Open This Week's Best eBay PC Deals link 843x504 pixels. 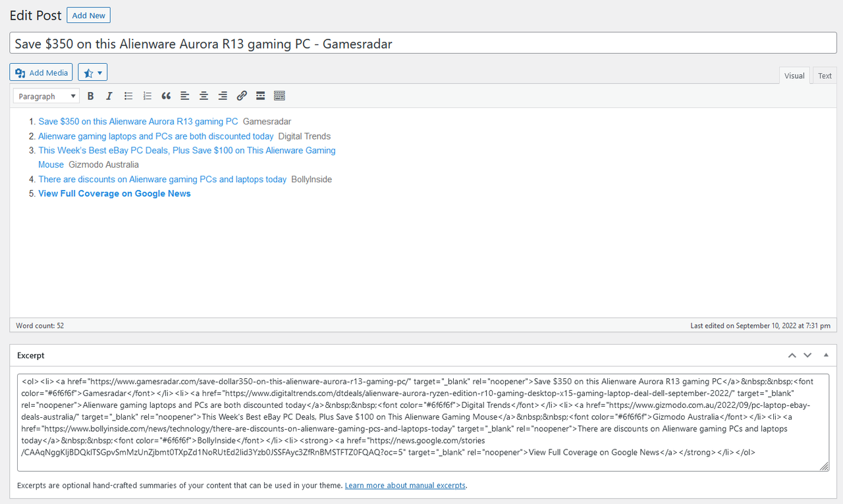(x=187, y=157)
